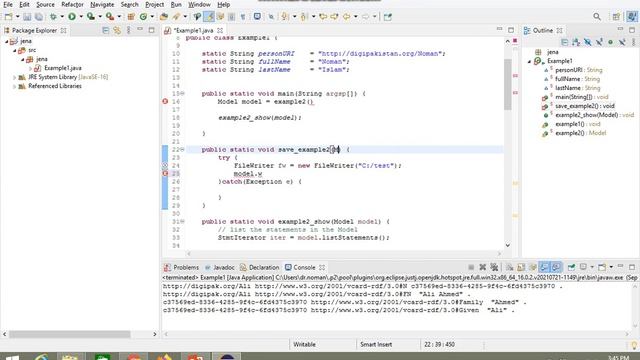
Task: Expand the Referenced Libraries node
Action: pyautogui.click(x=15, y=86)
